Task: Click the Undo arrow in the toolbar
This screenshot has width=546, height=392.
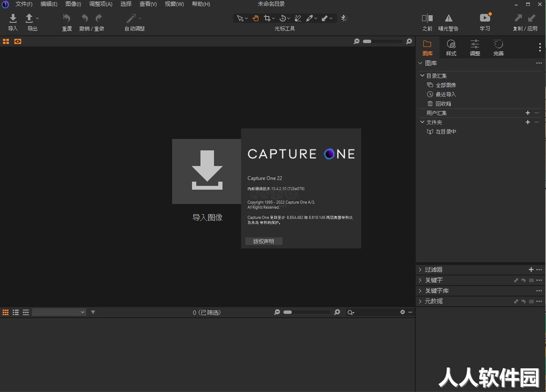Action: [85, 18]
